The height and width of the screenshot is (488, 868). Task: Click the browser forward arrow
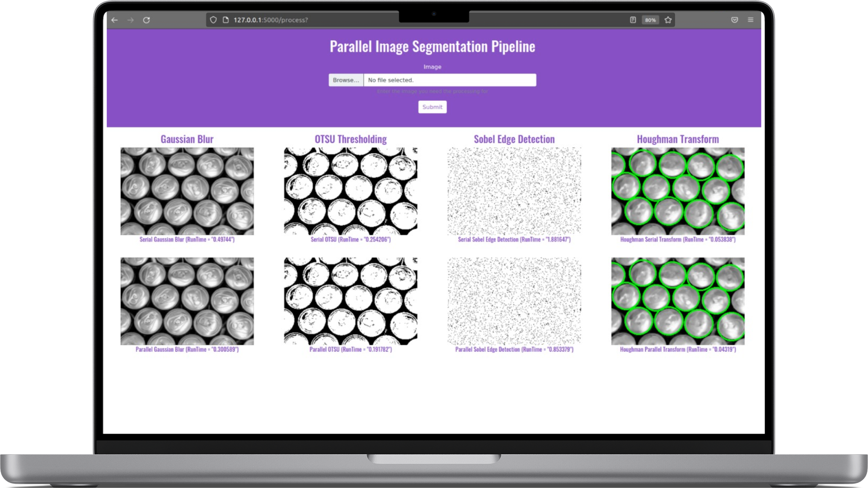[x=130, y=20]
